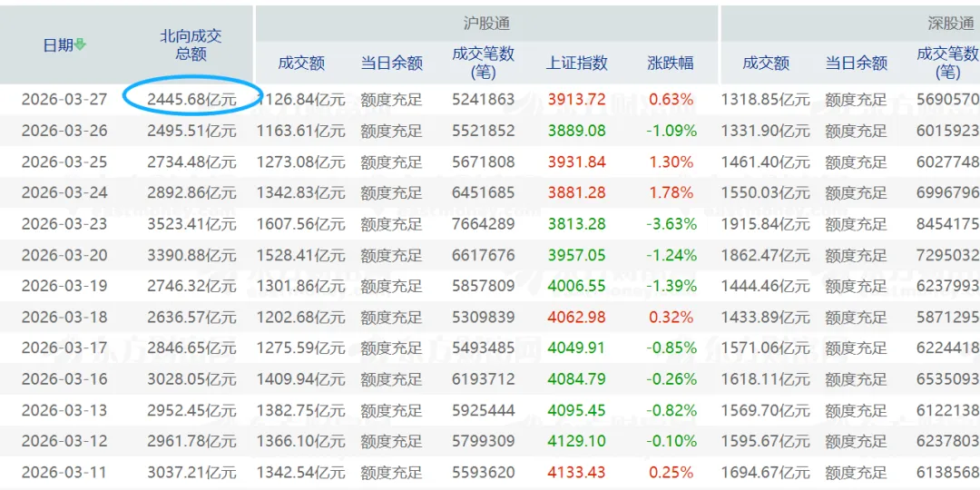Select the date 2026-03-25
The image size is (980, 490).
[x=64, y=162]
